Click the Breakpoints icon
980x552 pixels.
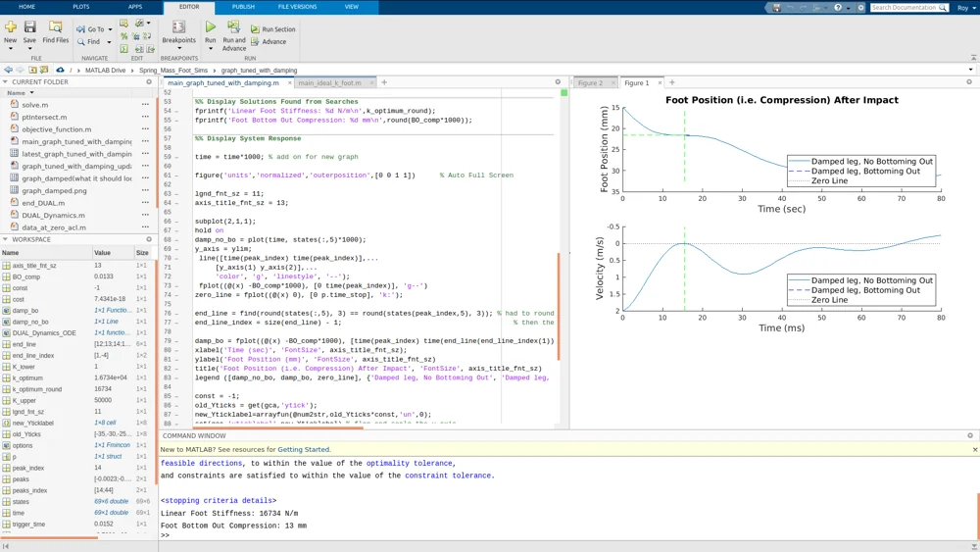[x=178, y=26]
